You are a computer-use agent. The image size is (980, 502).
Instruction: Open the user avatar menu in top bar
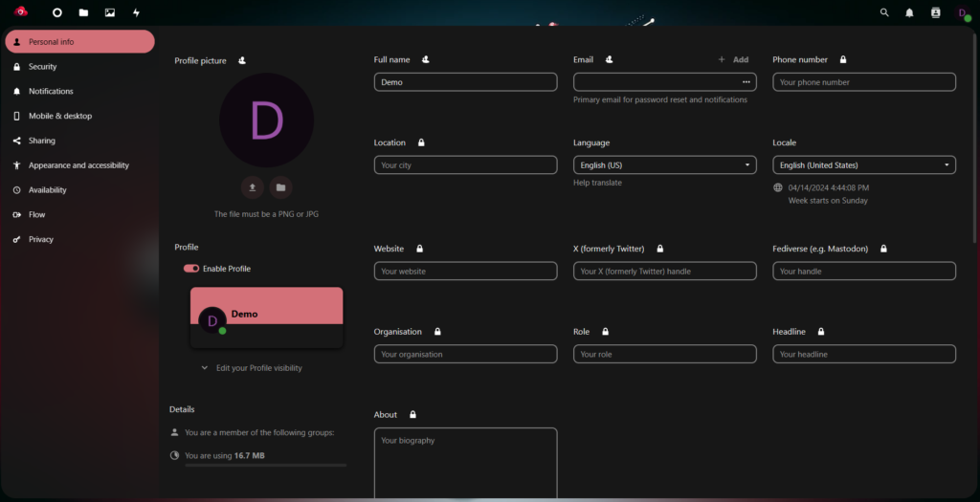[963, 13]
